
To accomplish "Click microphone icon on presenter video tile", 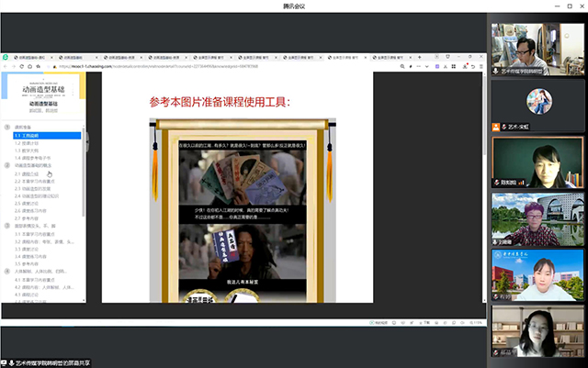I will coord(496,72).
